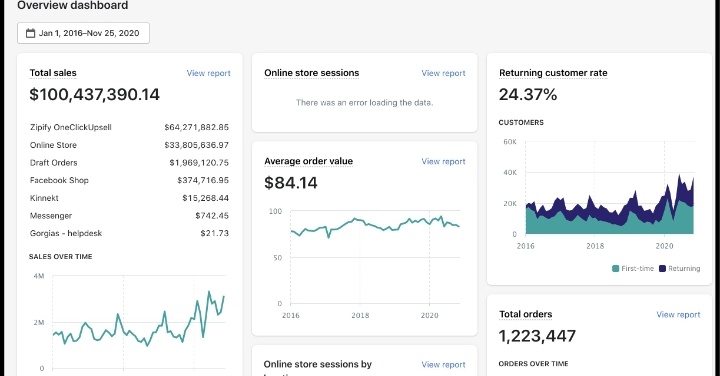Click the Total orders heading
Image resolution: width=720 pixels, height=376 pixels.
click(x=526, y=314)
